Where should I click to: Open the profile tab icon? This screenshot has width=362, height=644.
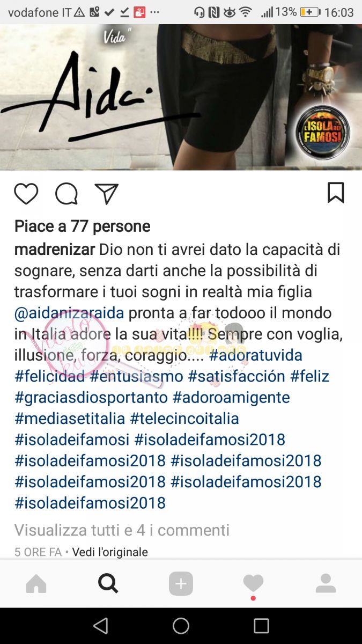(x=326, y=583)
